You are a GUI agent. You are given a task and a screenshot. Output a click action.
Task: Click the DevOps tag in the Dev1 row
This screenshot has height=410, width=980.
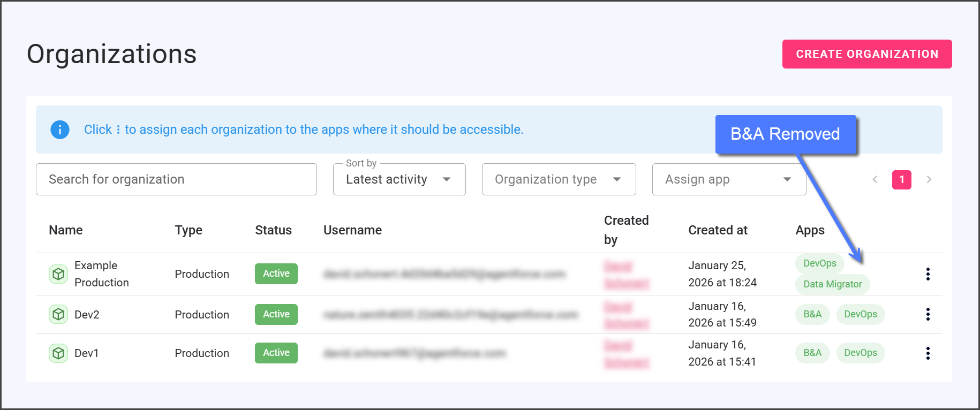860,353
